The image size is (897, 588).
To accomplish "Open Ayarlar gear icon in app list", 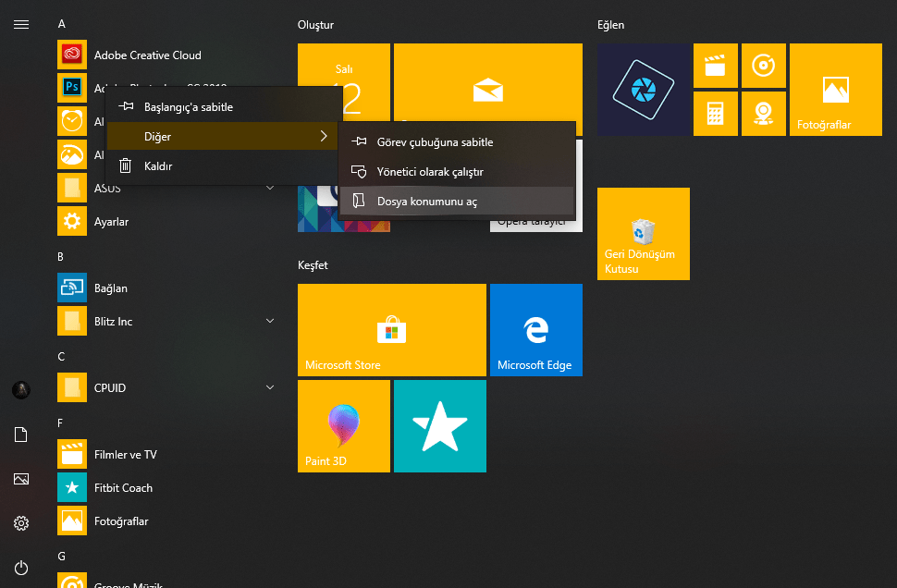I will coord(72,221).
